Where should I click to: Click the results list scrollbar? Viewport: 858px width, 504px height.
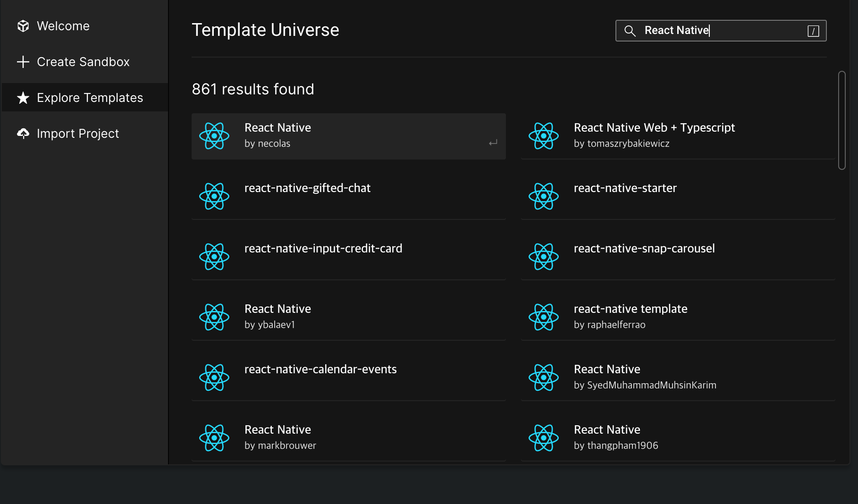(841, 120)
